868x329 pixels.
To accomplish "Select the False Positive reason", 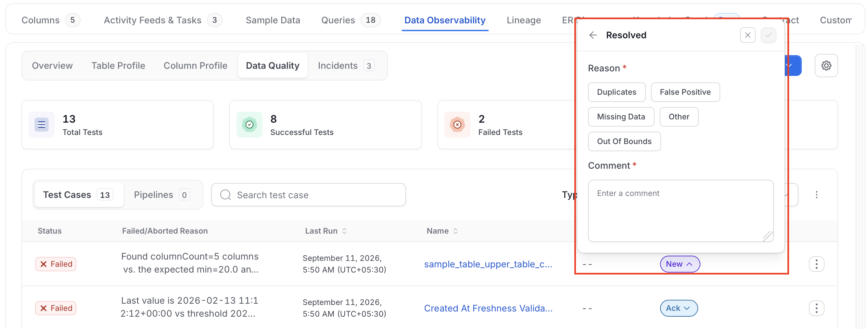I will [685, 92].
